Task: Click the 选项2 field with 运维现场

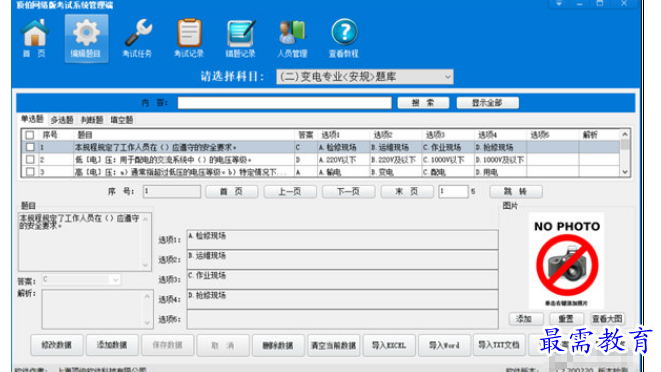Action: 342,259
